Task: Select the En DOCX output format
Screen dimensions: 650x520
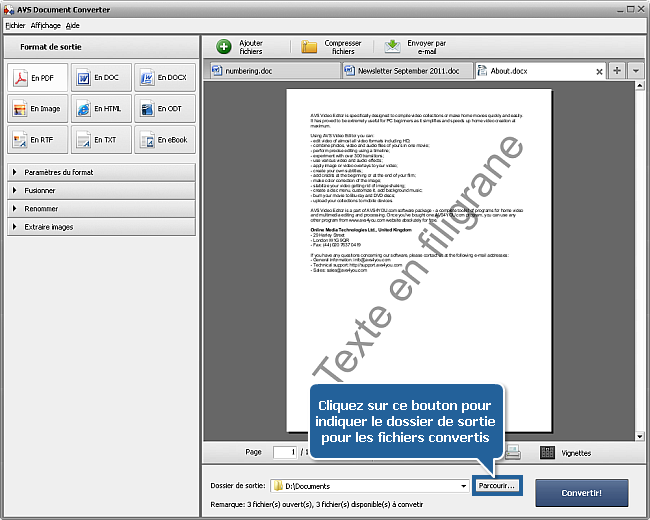Action: [165, 78]
